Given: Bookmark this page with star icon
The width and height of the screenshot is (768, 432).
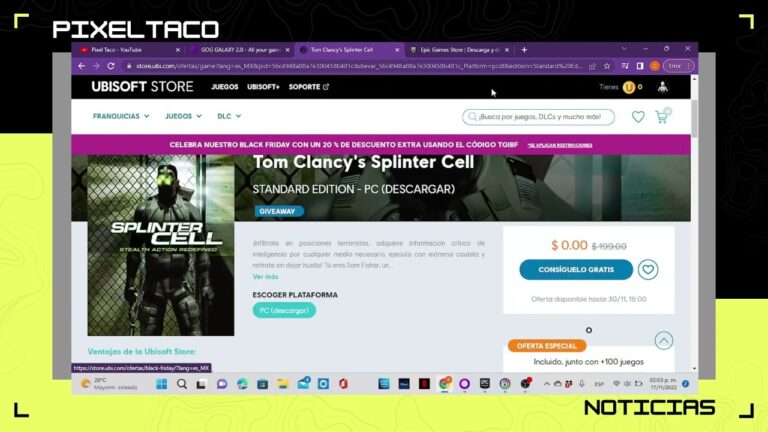Looking at the screenshot, I should point(607,66).
